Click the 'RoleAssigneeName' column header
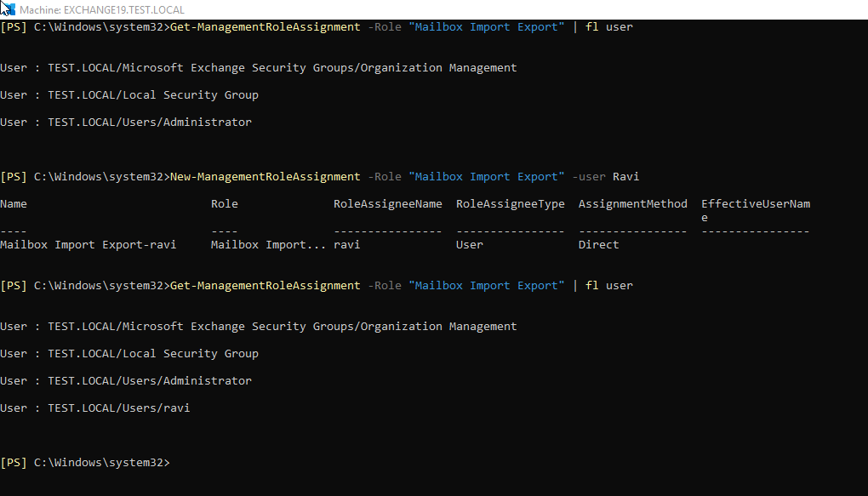Image resolution: width=868 pixels, height=496 pixels. point(387,203)
